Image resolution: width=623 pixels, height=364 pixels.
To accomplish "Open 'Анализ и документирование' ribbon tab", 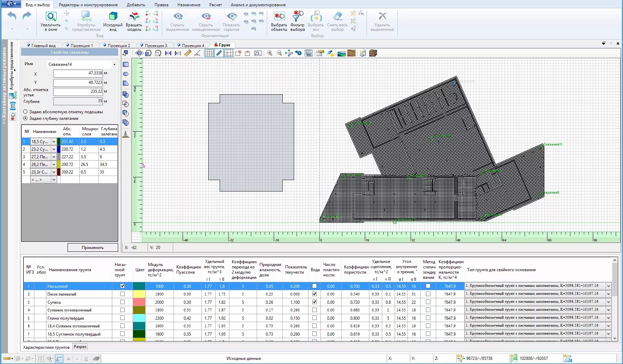I will click(258, 5).
